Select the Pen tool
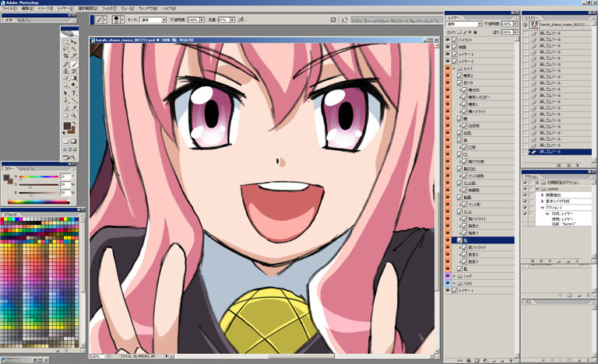Screen dimensions: 598x364 pos(66,100)
